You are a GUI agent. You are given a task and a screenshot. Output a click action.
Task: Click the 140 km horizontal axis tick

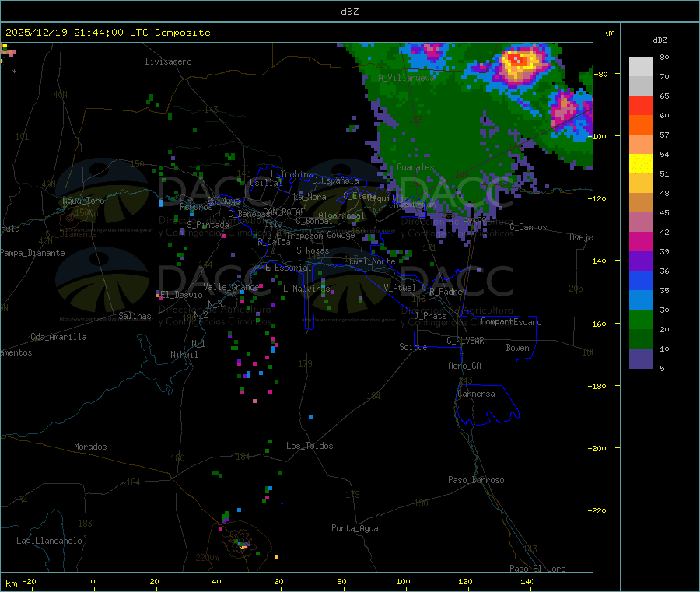pos(527,581)
